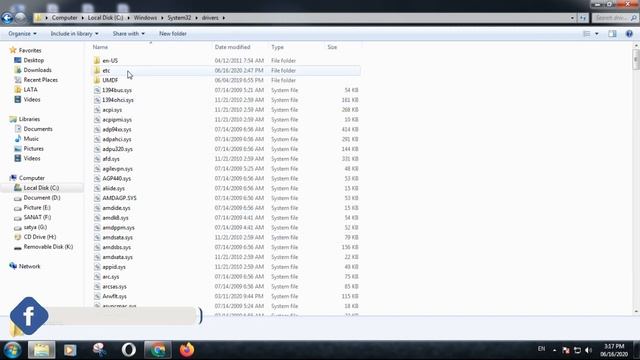
Task: Open Picture (E:) drive
Action: 37,207
